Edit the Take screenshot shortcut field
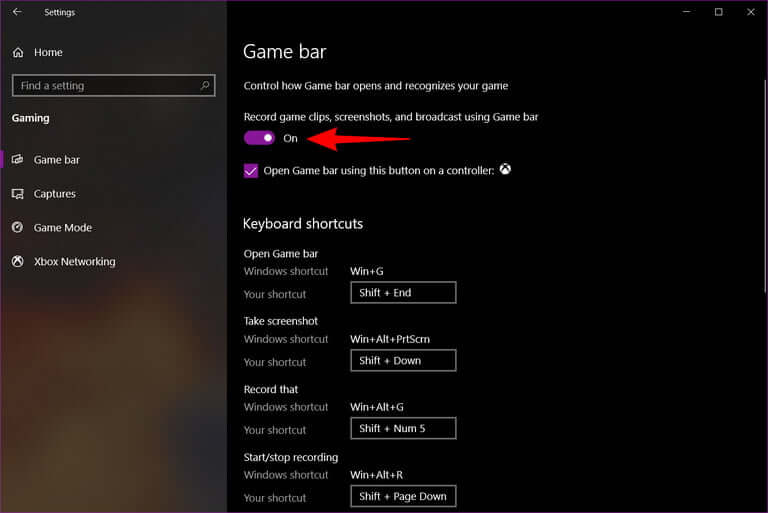The width and height of the screenshot is (768, 513). pos(403,361)
